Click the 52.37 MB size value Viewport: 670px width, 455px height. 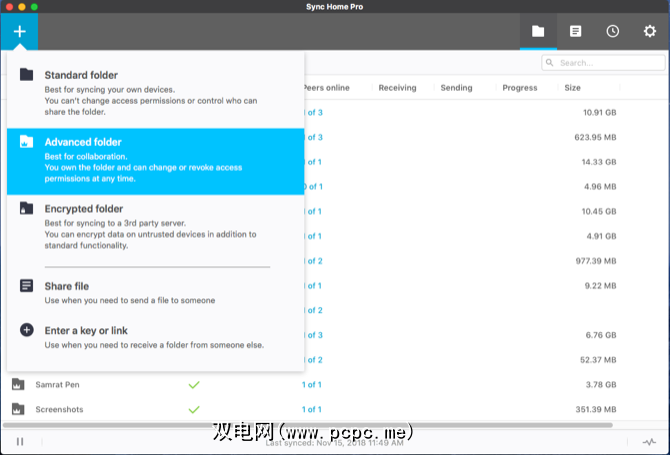[598, 360]
